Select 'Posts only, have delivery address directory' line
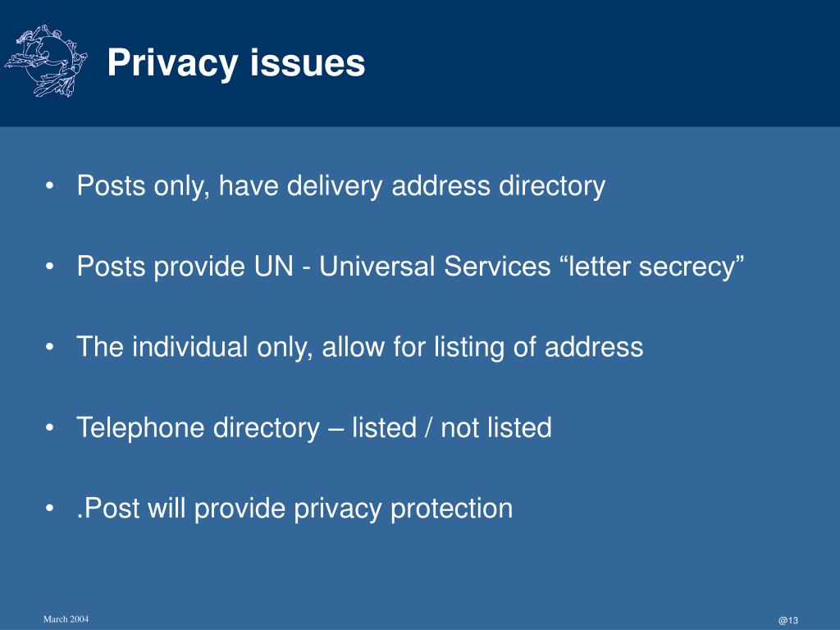The height and width of the screenshot is (630, 840). [340, 186]
